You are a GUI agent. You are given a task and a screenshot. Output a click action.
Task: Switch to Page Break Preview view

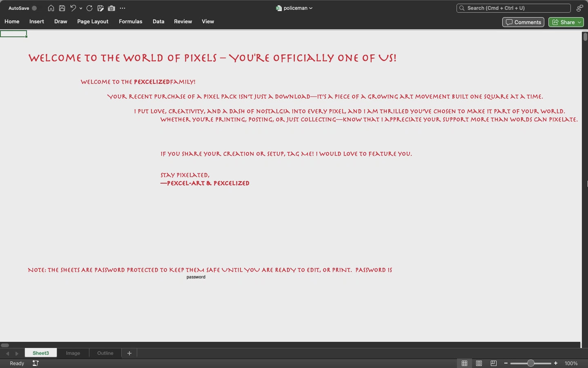(x=494, y=363)
